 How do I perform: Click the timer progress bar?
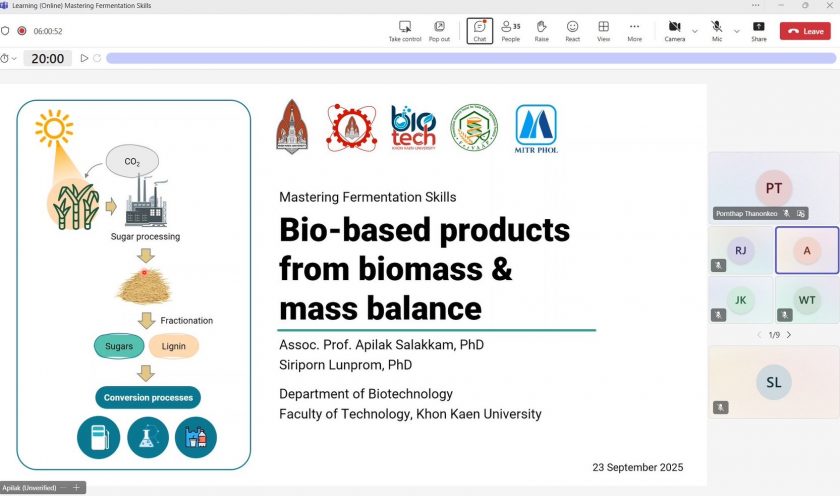click(470, 59)
